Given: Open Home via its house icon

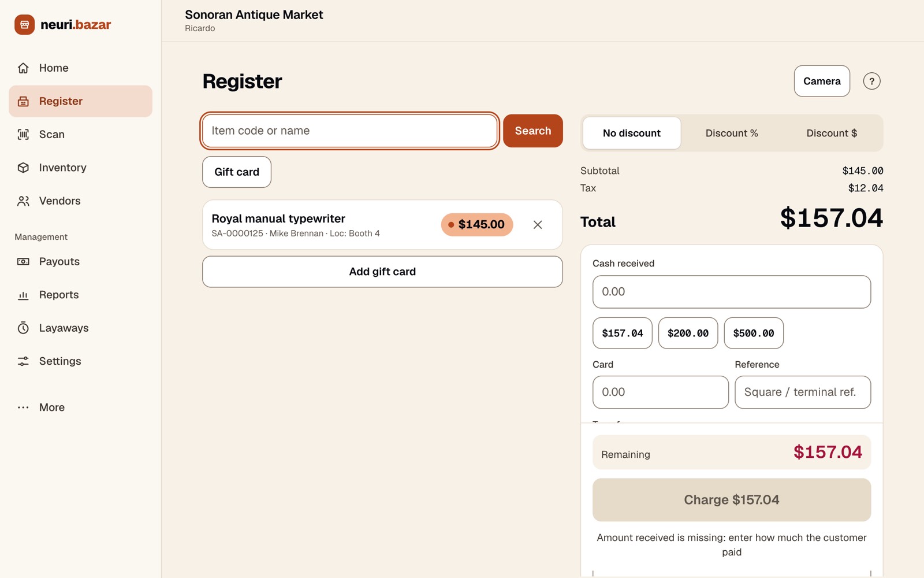Looking at the screenshot, I should coord(23,68).
